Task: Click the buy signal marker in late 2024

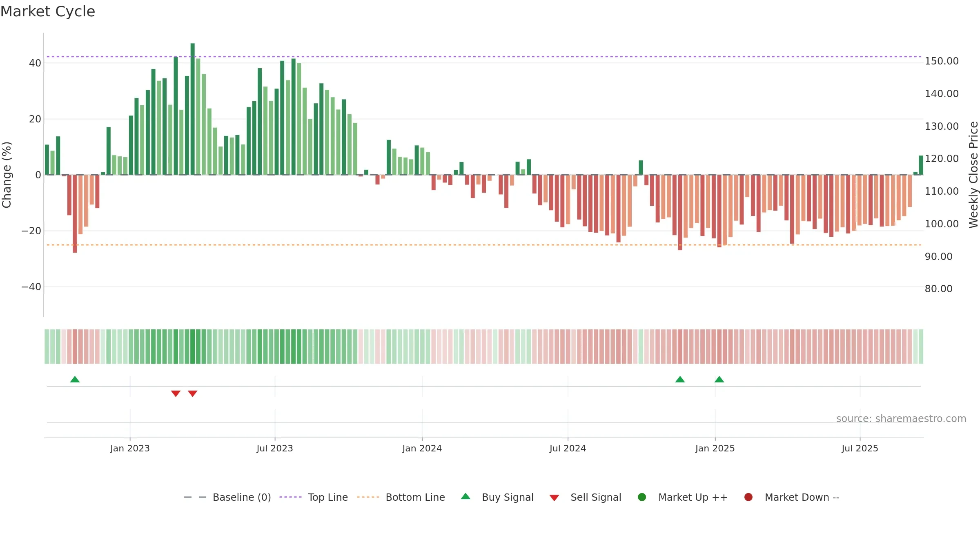Action: pyautogui.click(x=680, y=380)
